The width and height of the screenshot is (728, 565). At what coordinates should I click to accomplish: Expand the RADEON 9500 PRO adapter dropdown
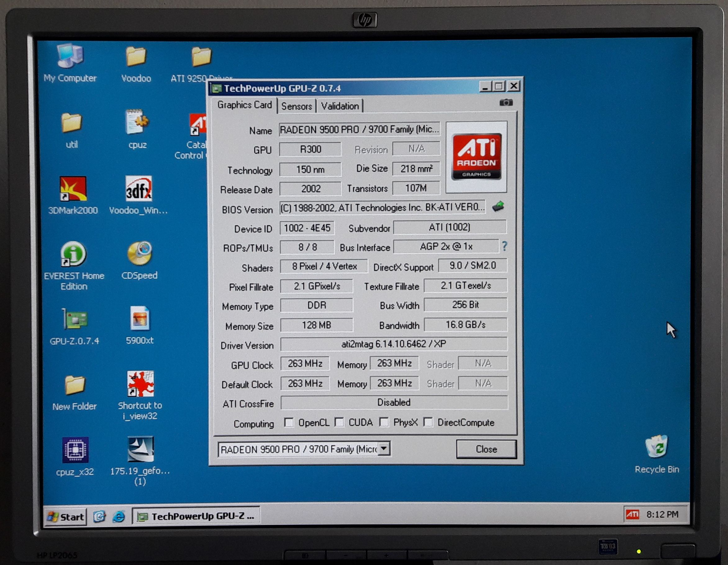(384, 448)
